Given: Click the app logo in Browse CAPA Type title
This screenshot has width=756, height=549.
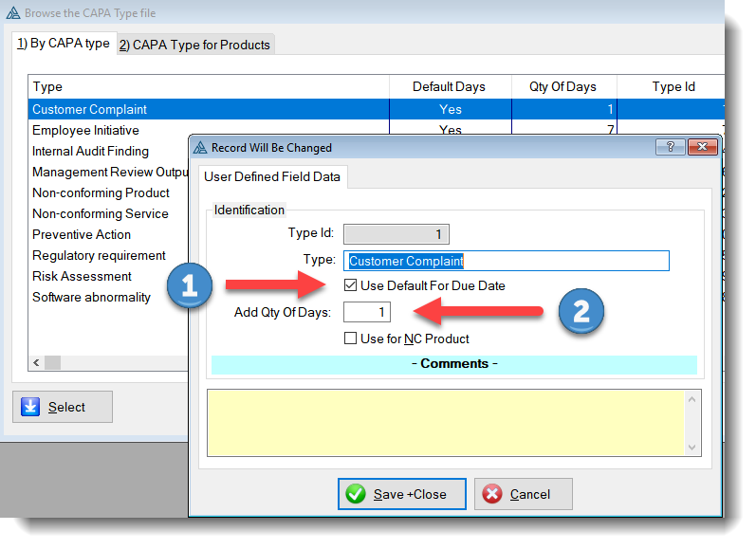Looking at the screenshot, I should 11,13.
